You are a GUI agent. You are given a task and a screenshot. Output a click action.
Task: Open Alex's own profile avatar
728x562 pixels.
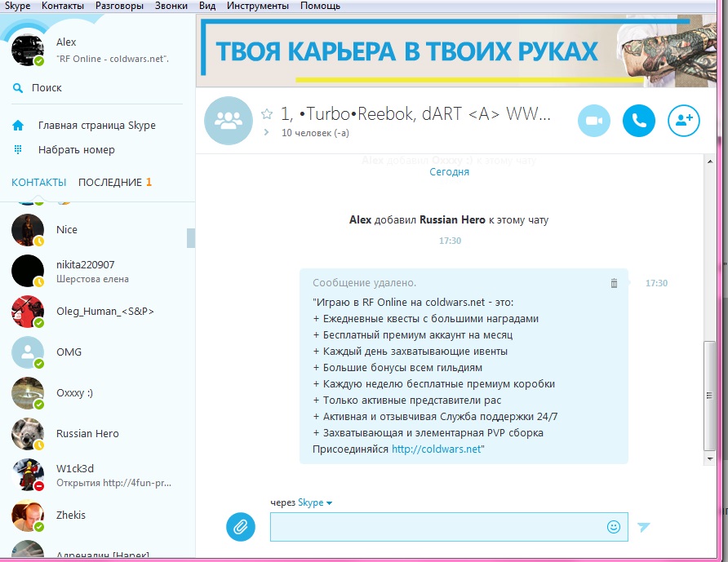(x=28, y=50)
